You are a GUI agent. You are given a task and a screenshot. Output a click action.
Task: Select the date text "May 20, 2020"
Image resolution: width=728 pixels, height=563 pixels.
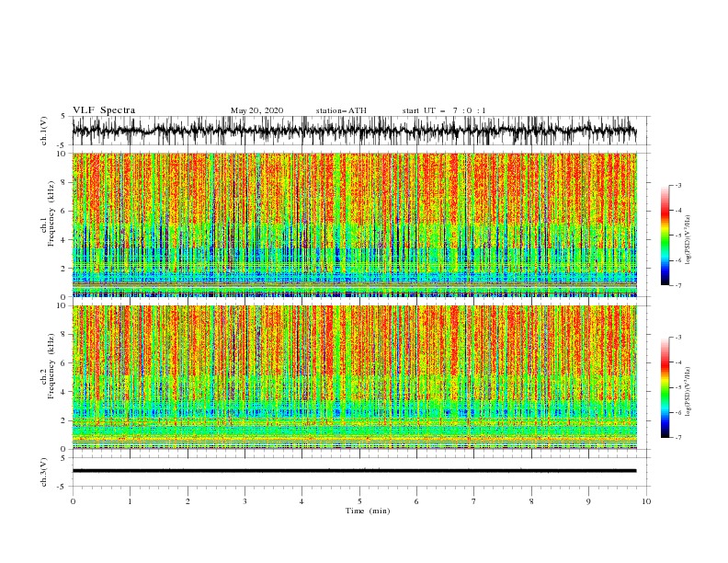coord(256,110)
